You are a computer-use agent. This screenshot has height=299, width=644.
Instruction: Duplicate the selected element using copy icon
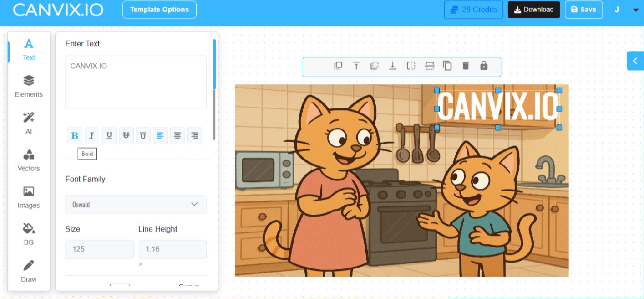click(447, 66)
